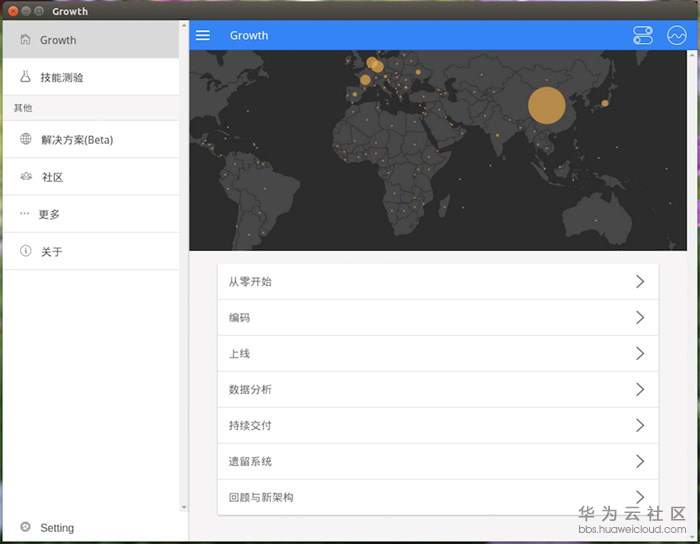The height and width of the screenshot is (544, 700).
Task: Open the 编码 list item
Action: coord(438,318)
